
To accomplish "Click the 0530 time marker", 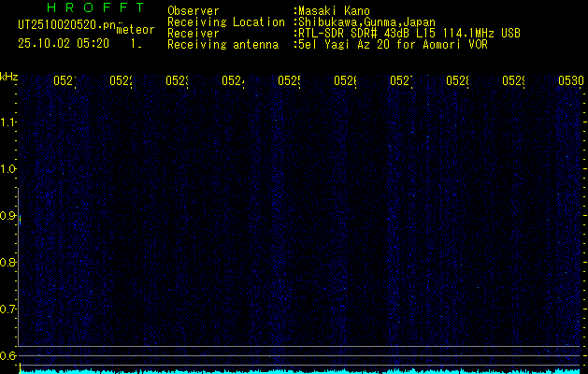I will pos(571,80).
